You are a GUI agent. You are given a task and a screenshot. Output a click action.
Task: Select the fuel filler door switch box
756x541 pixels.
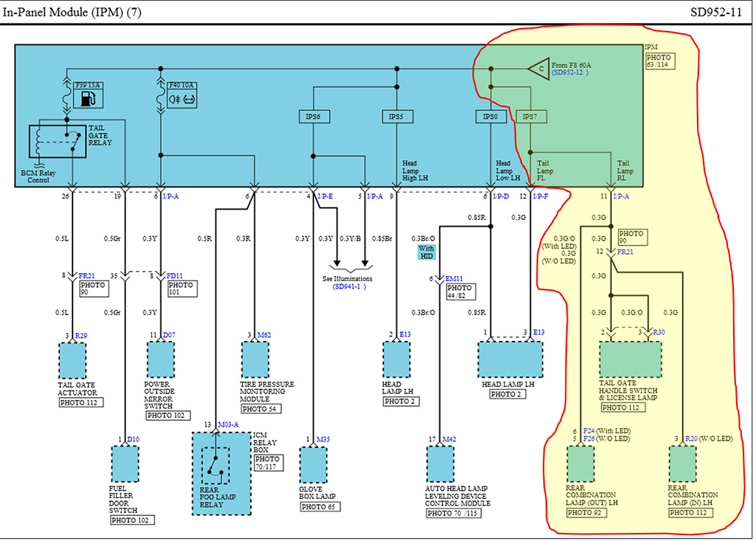[x=126, y=464]
